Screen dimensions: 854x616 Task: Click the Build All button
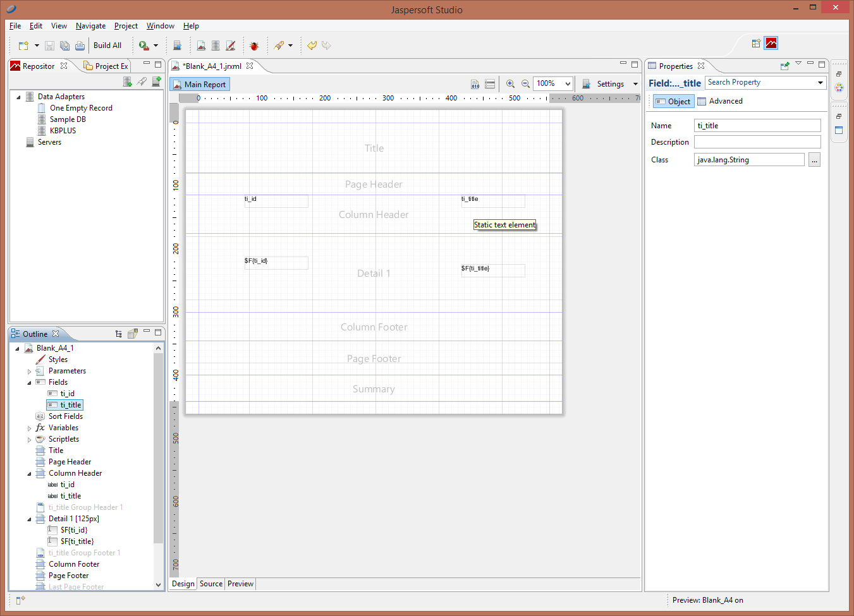[107, 45]
